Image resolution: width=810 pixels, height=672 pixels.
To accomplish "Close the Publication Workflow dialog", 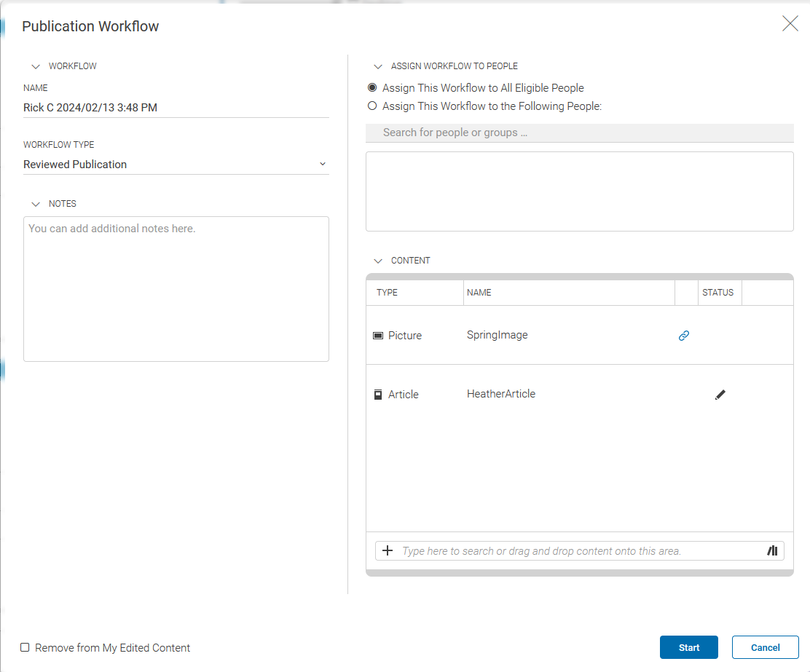I will tap(790, 23).
